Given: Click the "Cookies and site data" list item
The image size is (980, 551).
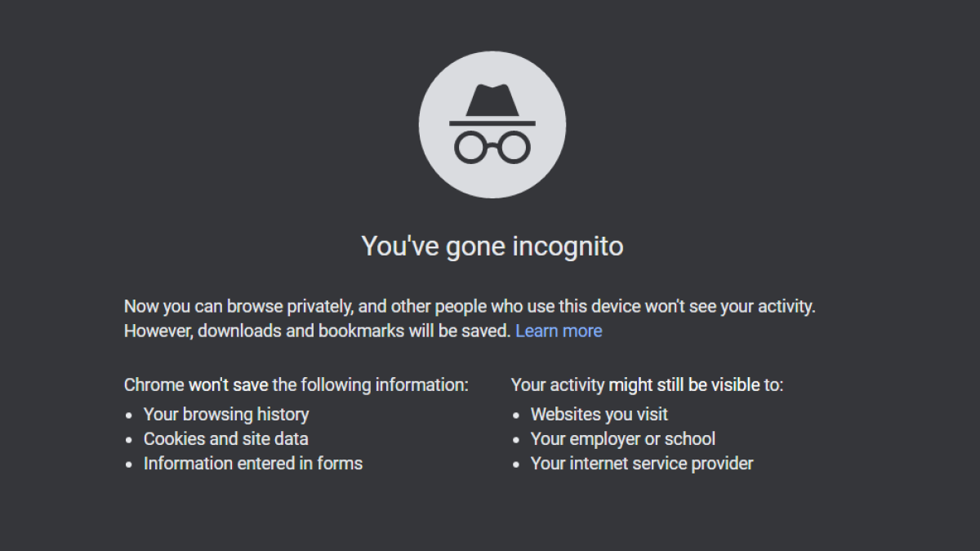Looking at the screenshot, I should [226, 438].
